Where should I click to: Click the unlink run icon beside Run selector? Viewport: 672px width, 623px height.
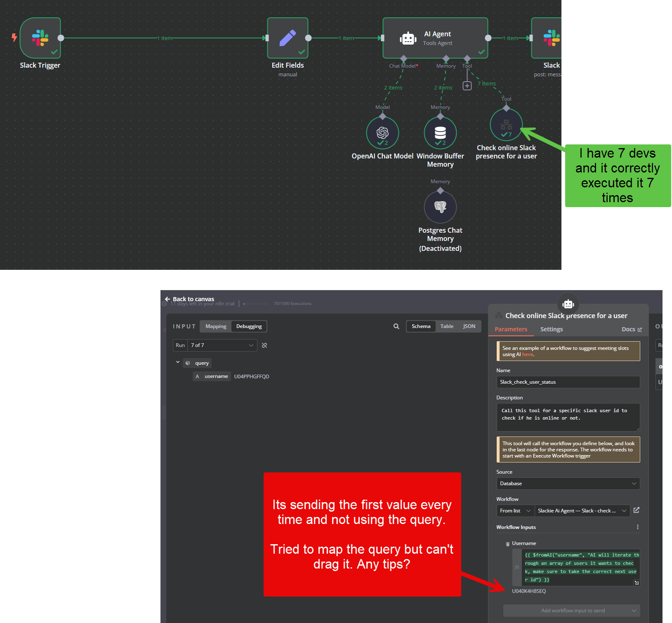click(x=264, y=345)
